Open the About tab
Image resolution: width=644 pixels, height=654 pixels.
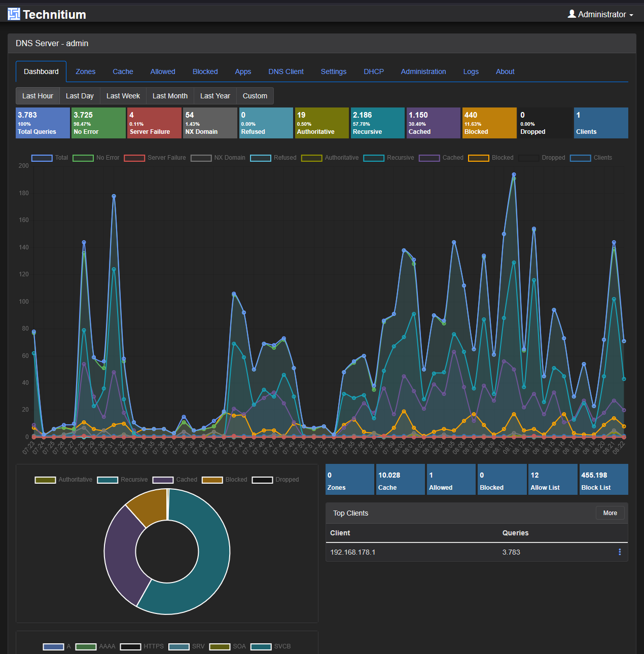[505, 71]
